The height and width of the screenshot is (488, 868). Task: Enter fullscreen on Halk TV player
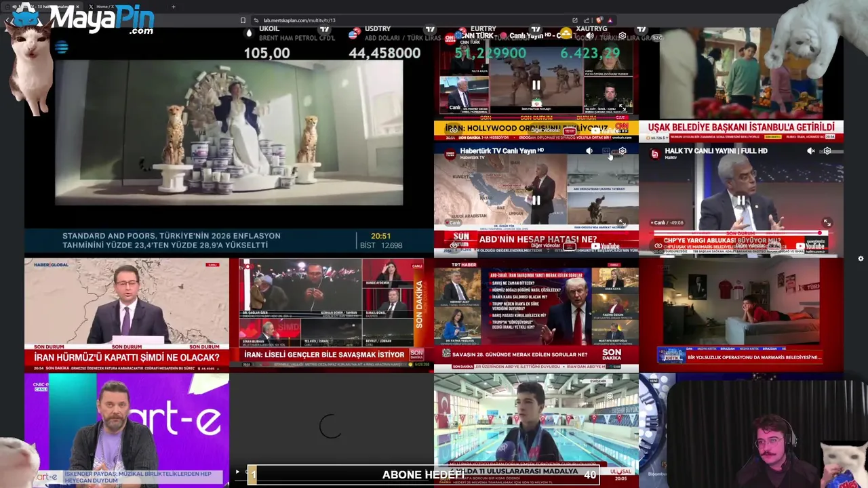coord(827,222)
